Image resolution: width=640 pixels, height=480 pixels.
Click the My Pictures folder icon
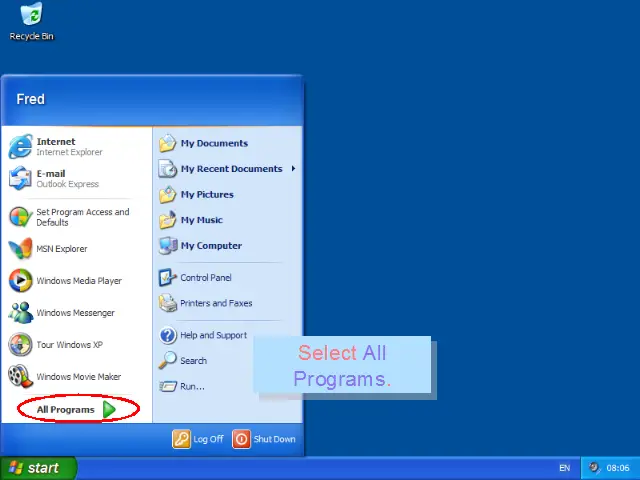click(167, 194)
